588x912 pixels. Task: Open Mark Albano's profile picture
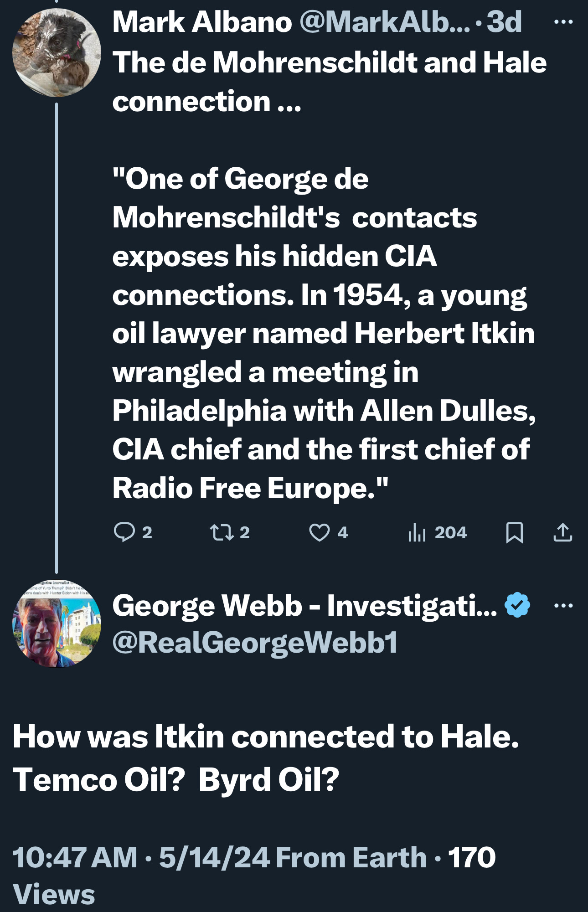pos(57,52)
